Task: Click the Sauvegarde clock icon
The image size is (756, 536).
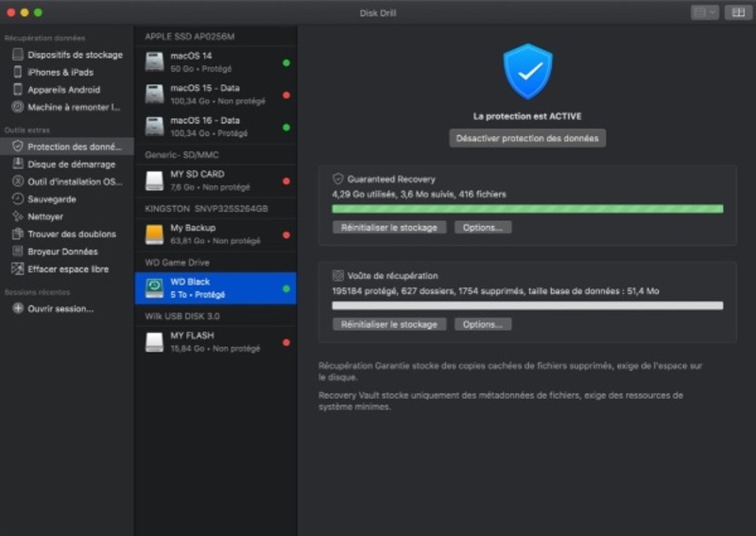Action: tap(17, 199)
